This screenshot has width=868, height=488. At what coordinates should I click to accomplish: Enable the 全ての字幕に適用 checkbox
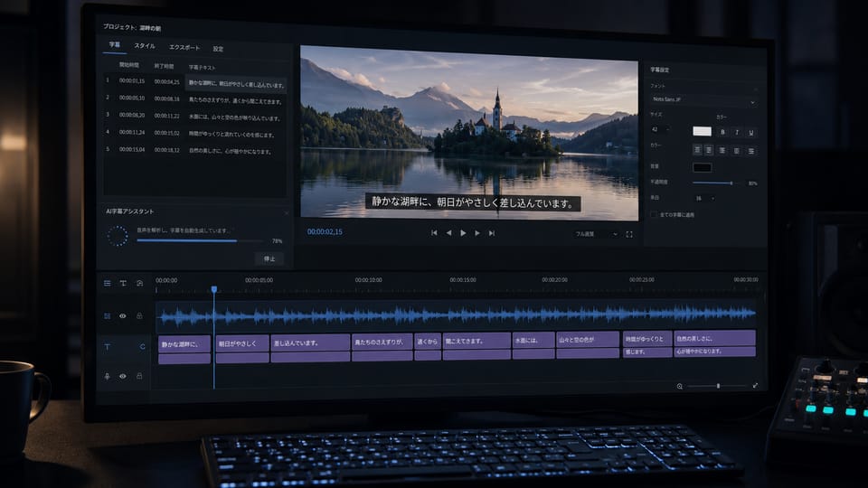(x=654, y=214)
